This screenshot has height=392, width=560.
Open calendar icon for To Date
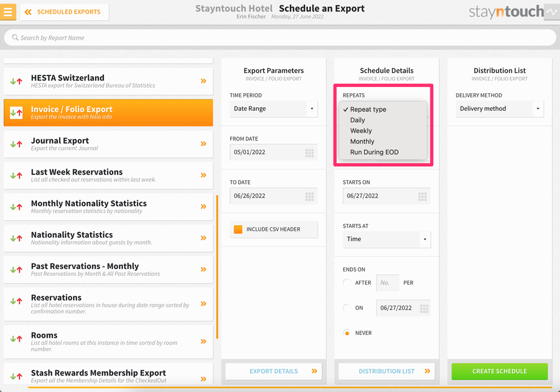coord(310,197)
